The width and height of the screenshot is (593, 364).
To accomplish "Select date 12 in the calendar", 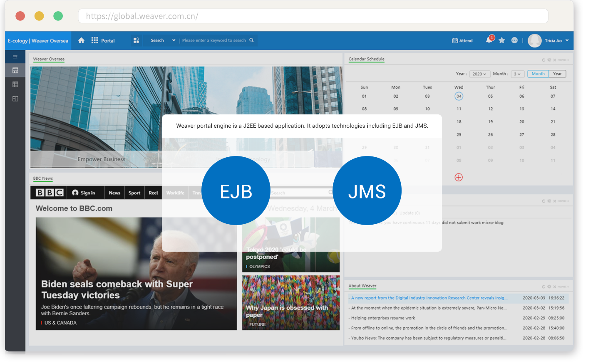I will 491,109.
